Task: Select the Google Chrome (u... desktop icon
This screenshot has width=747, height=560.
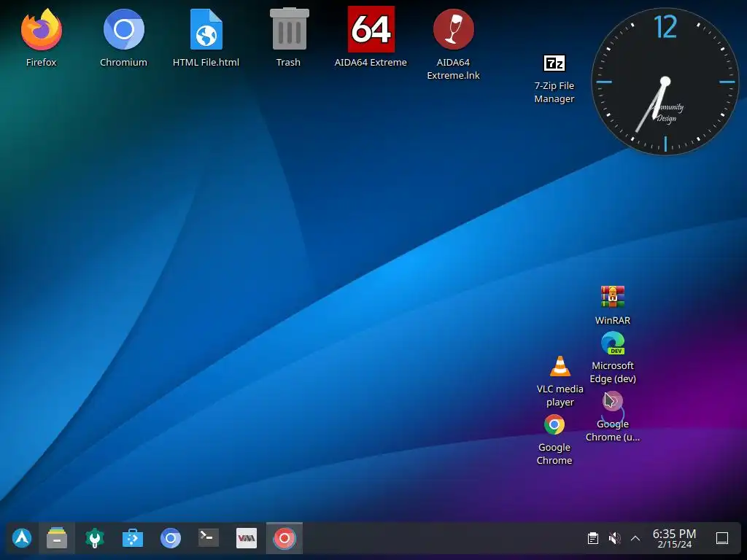Action: pyautogui.click(x=613, y=402)
